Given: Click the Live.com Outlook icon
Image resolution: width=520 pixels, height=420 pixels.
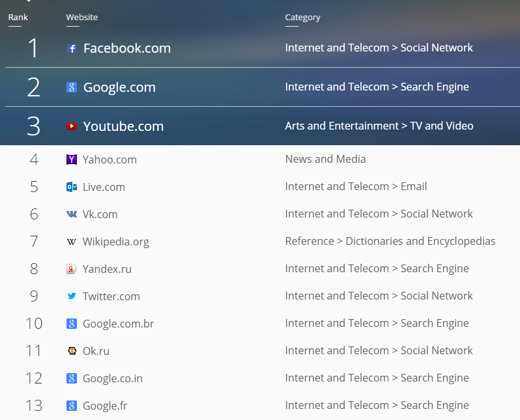Looking at the screenshot, I should pyautogui.click(x=72, y=187).
